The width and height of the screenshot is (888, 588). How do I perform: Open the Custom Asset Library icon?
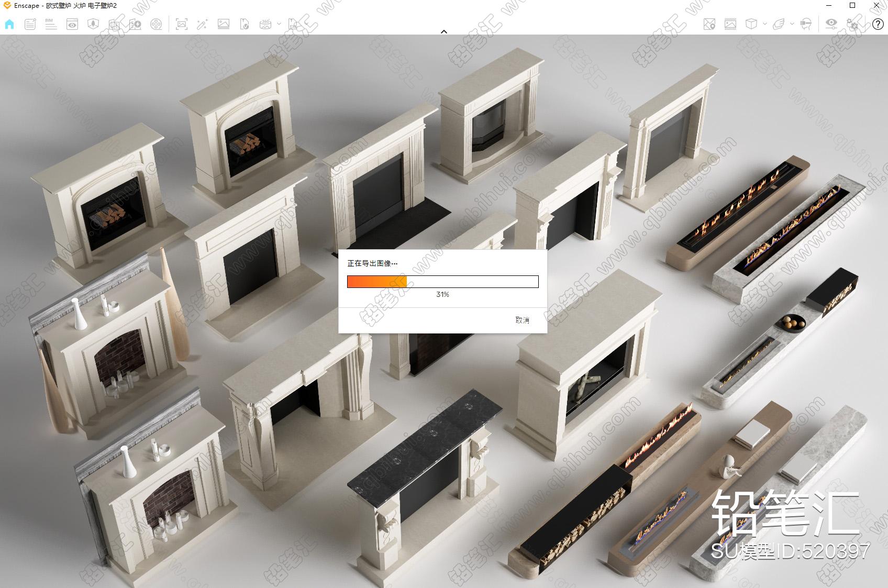(x=135, y=24)
